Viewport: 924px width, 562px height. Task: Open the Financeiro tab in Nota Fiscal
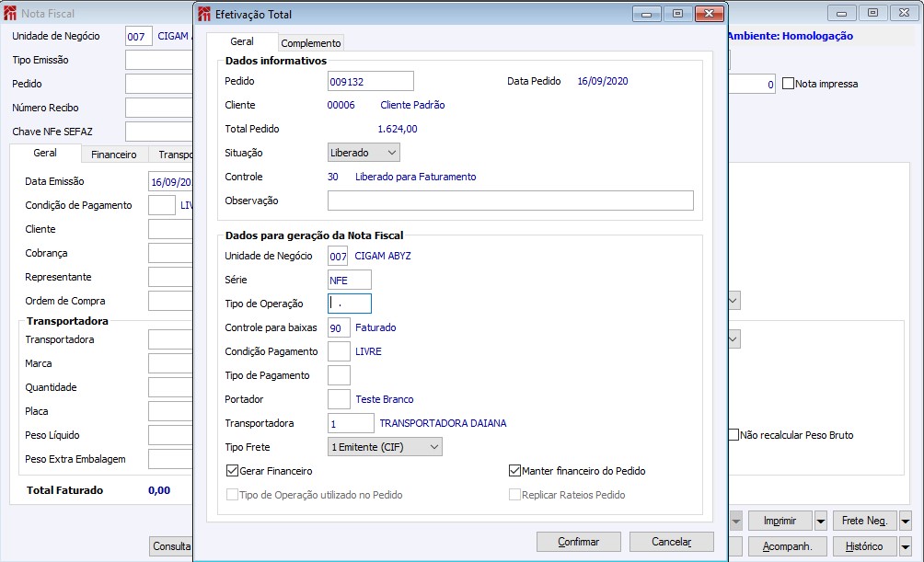click(114, 155)
